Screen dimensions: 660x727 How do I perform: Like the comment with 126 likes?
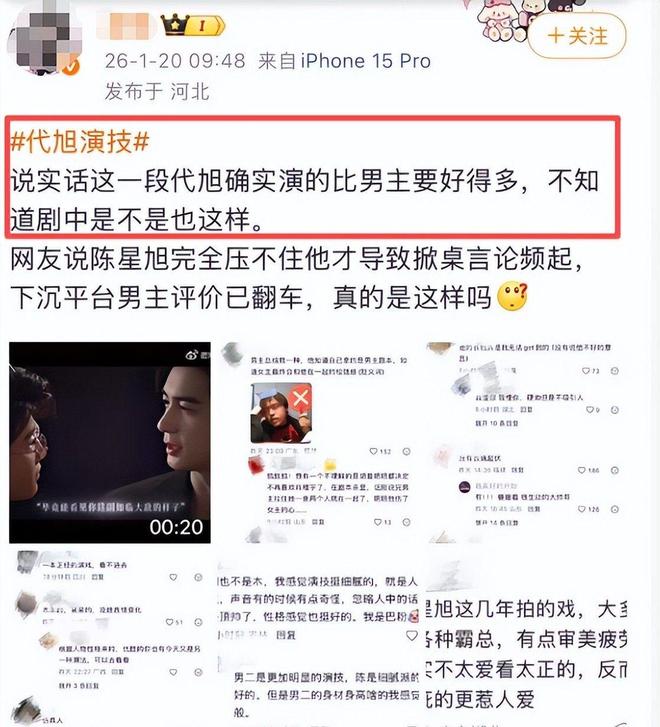coord(582,509)
